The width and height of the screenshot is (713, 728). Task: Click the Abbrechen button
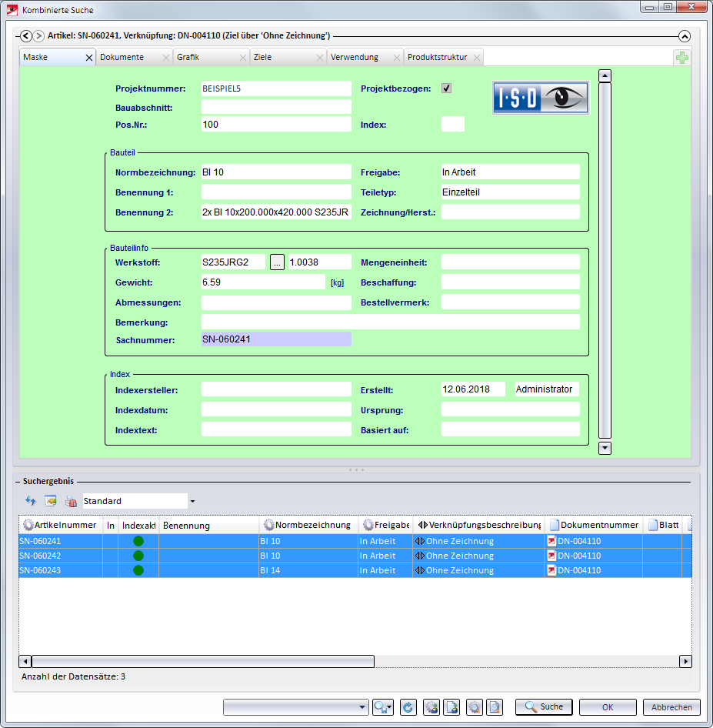[x=671, y=707]
